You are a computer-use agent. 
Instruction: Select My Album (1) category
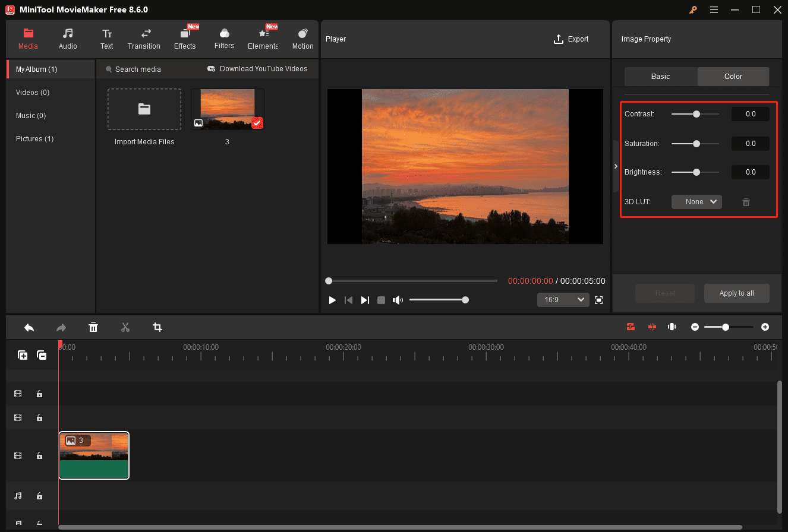click(x=51, y=69)
